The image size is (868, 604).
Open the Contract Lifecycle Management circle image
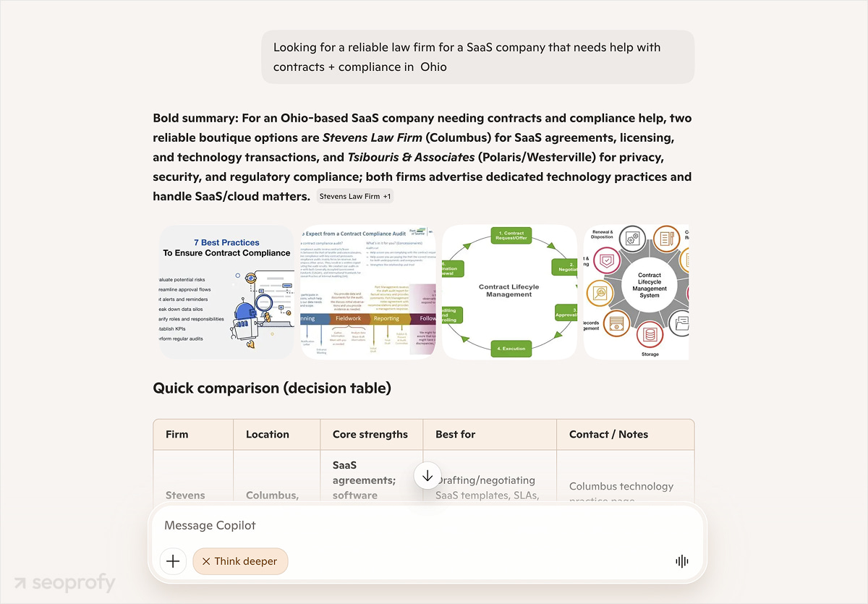[x=510, y=292]
